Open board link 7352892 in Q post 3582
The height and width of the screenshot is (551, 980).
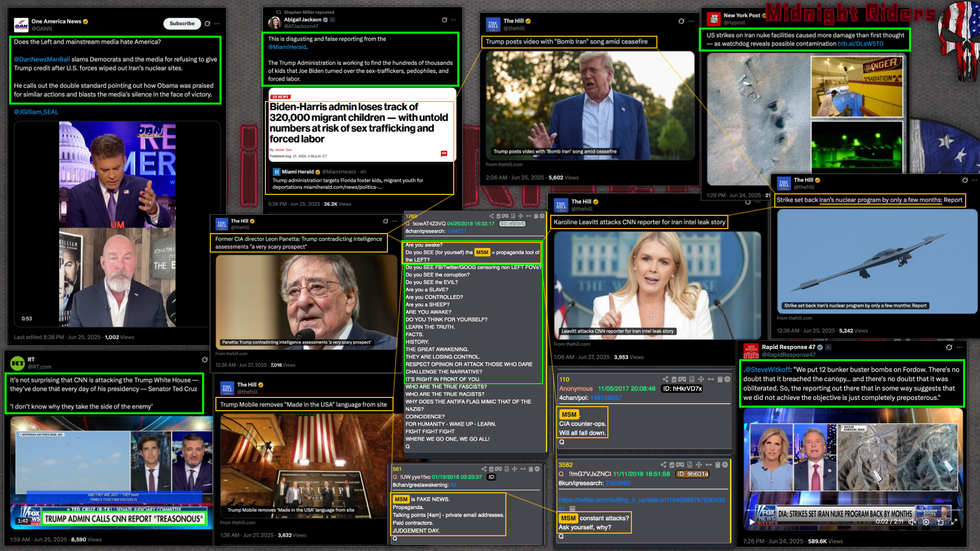[x=618, y=483]
